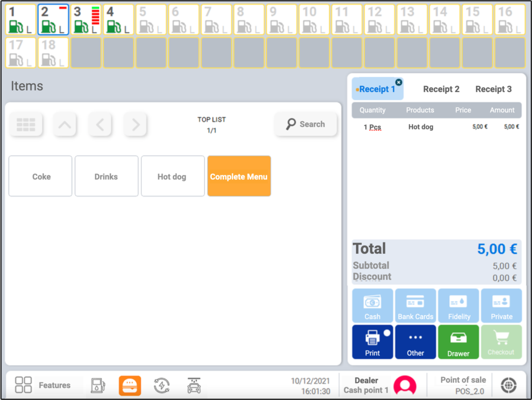
Task: Click the burger food-service icon in the bottom bar
Action: pyautogui.click(x=130, y=385)
